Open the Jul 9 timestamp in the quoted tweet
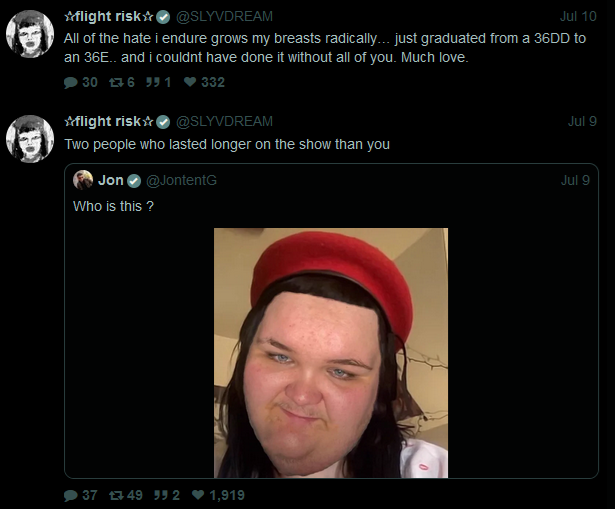This screenshot has height=509, width=615. (575, 180)
